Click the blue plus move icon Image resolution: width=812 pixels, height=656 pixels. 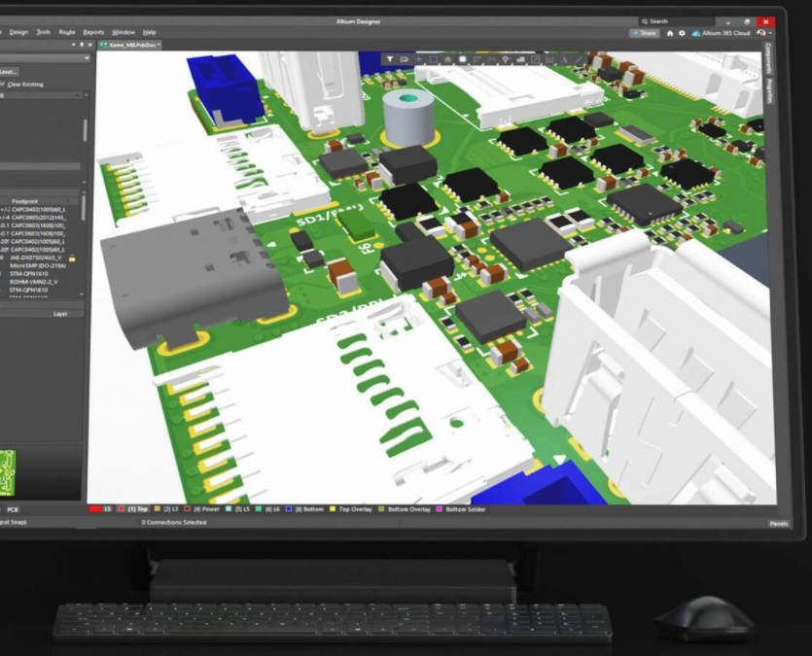pyautogui.click(x=418, y=59)
